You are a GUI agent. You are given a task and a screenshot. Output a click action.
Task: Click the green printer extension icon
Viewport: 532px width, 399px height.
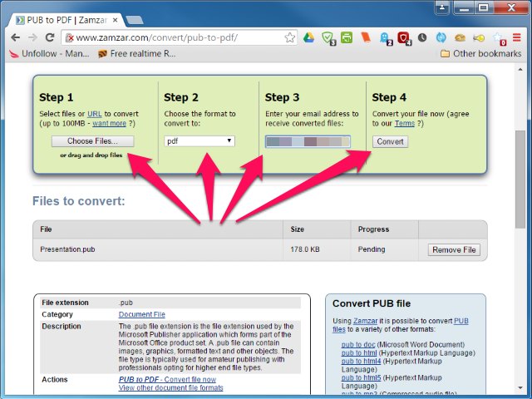click(347, 37)
